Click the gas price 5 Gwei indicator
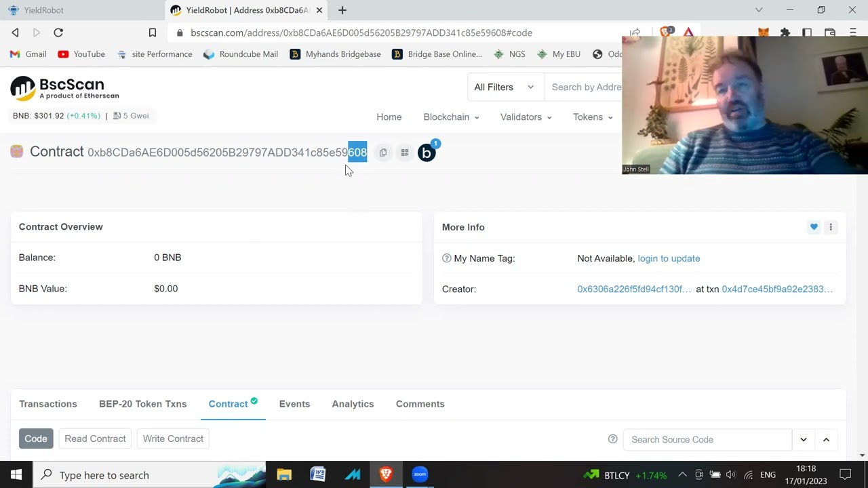This screenshot has width=868, height=488. (131, 116)
